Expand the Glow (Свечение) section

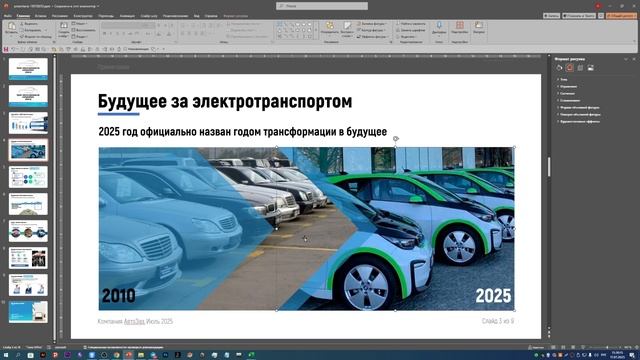point(567,93)
